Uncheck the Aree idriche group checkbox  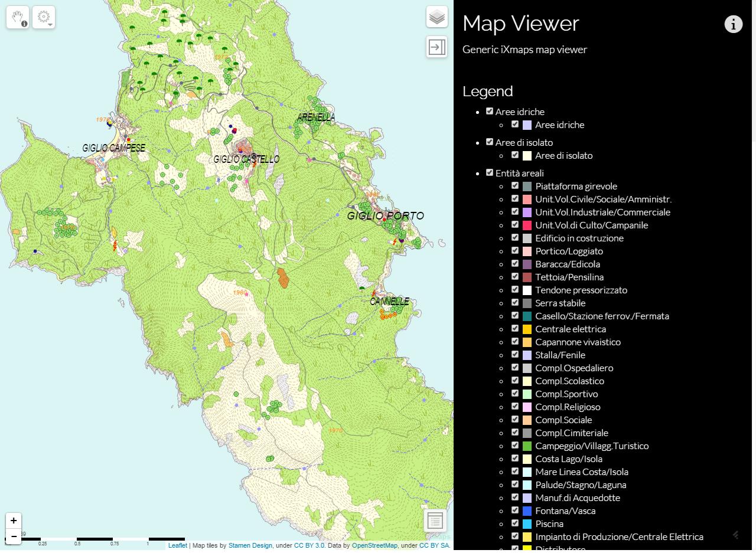coord(490,111)
